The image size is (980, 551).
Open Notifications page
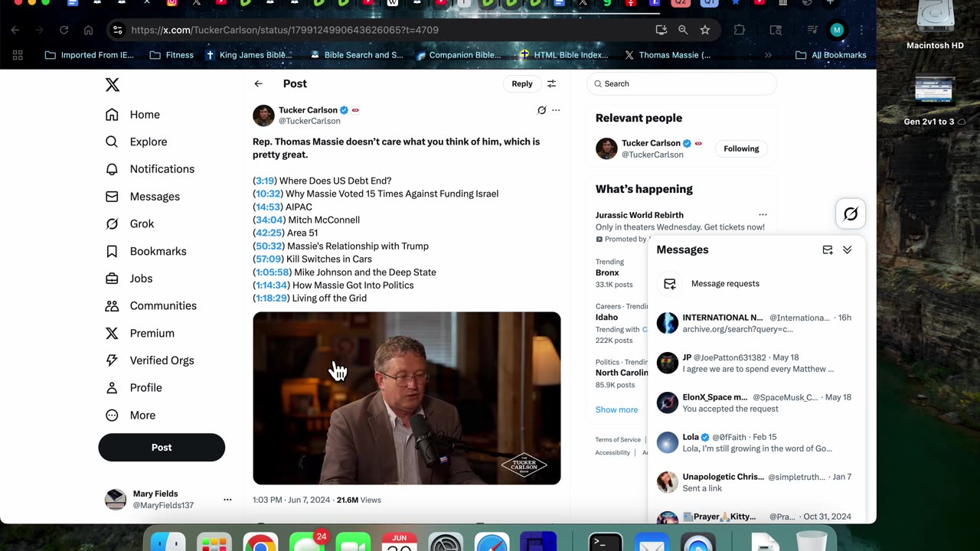coord(150,169)
